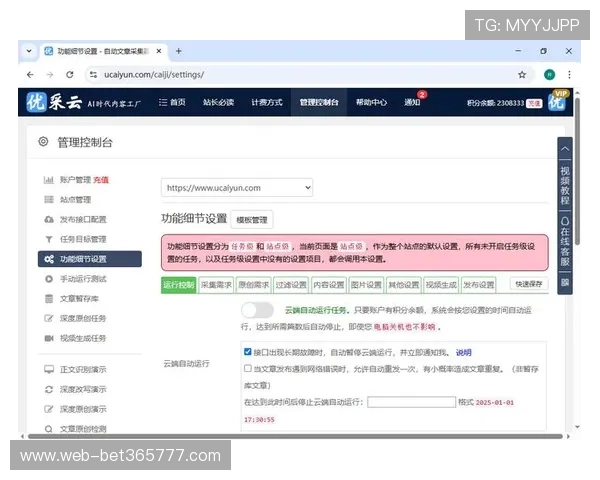The image size is (600, 480).
Task: Click the 模板管理 button
Action: (252, 220)
